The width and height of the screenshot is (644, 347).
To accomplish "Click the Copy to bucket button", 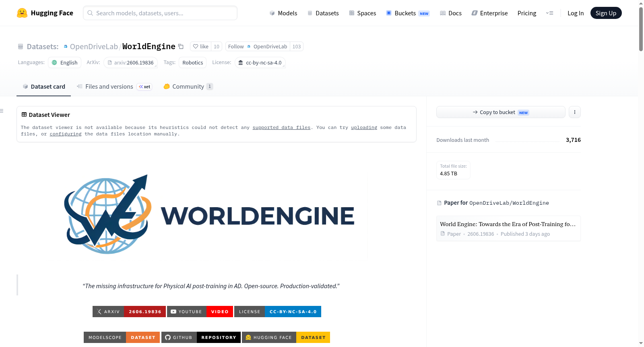I will [501, 112].
